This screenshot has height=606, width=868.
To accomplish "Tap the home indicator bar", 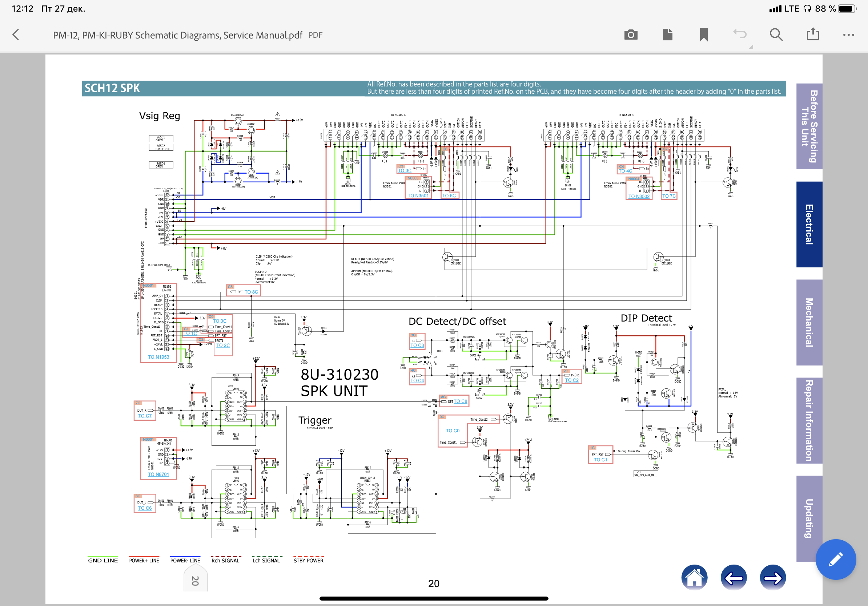I will tap(434, 598).
